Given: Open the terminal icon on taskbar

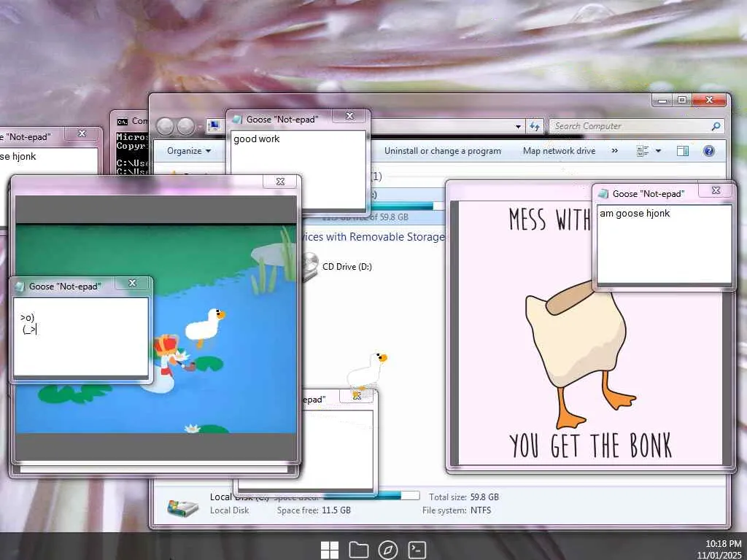Looking at the screenshot, I should [x=417, y=550].
